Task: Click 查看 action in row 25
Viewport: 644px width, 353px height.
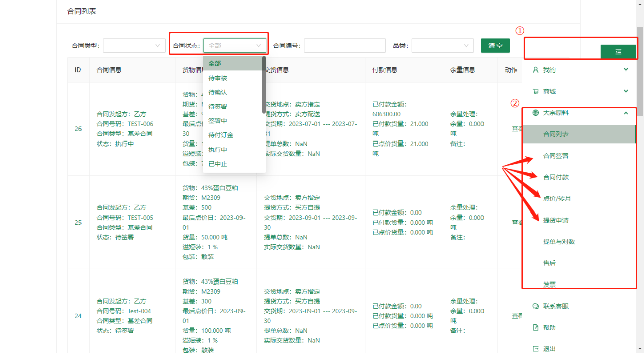Action: point(517,222)
